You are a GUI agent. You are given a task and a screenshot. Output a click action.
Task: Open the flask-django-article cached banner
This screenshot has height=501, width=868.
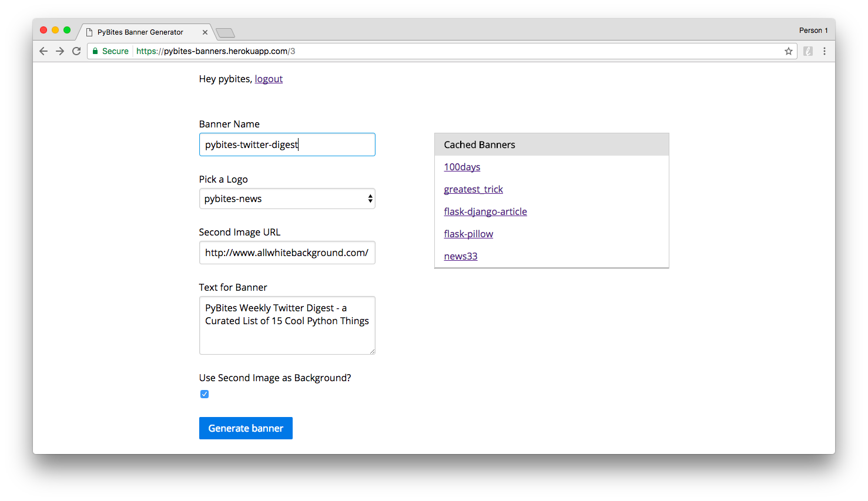[x=485, y=211]
